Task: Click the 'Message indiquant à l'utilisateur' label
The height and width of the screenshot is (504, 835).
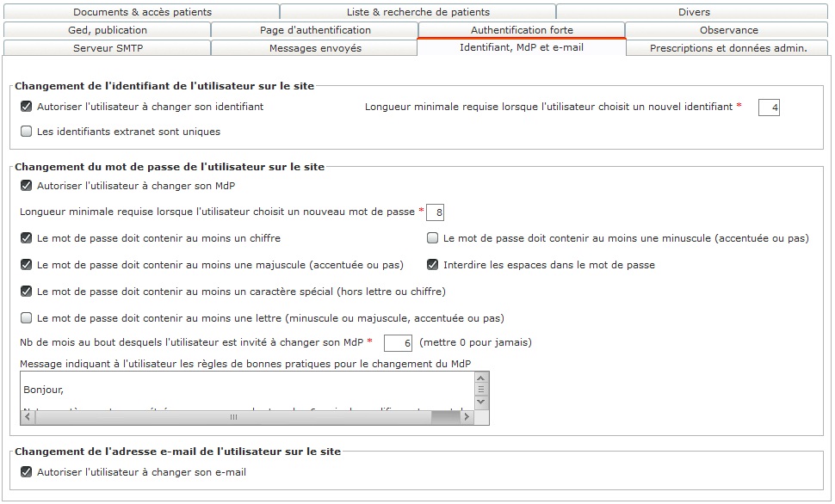Action: [x=245, y=364]
